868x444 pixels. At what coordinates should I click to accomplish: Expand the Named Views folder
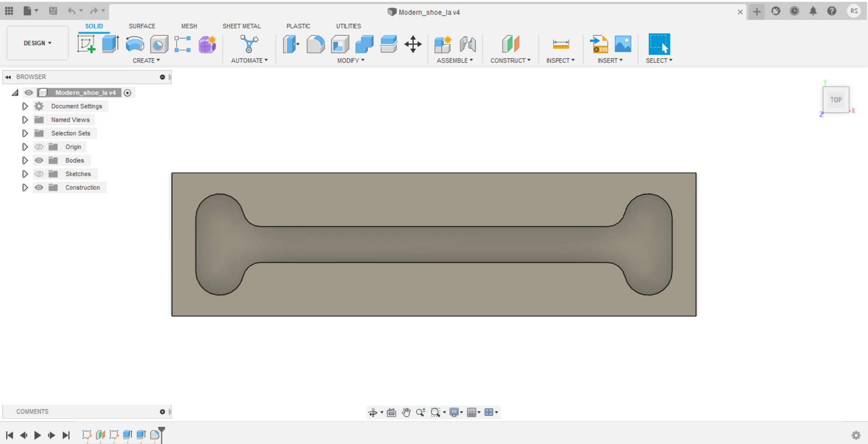tap(25, 120)
